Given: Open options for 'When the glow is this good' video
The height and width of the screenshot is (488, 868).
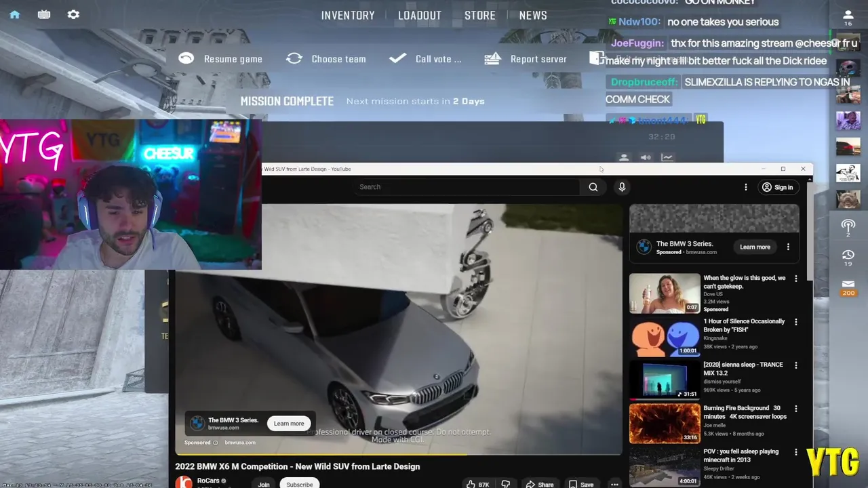Looking at the screenshot, I should pyautogui.click(x=796, y=279).
